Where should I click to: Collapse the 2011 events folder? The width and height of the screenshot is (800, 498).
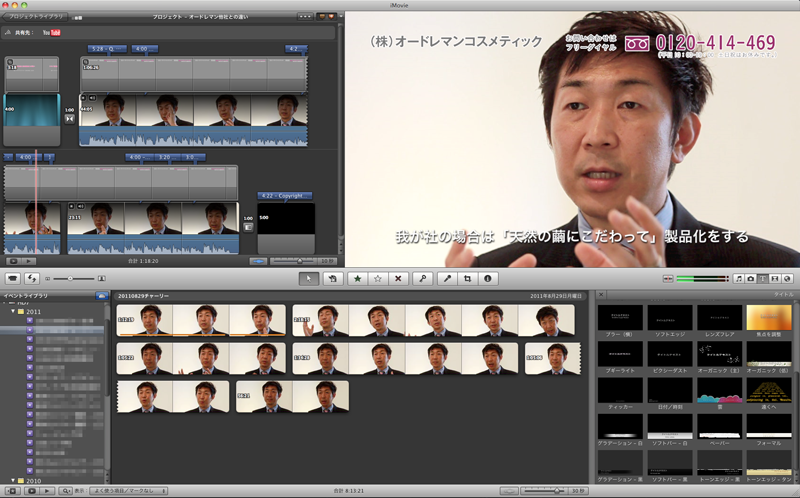coord(14,311)
